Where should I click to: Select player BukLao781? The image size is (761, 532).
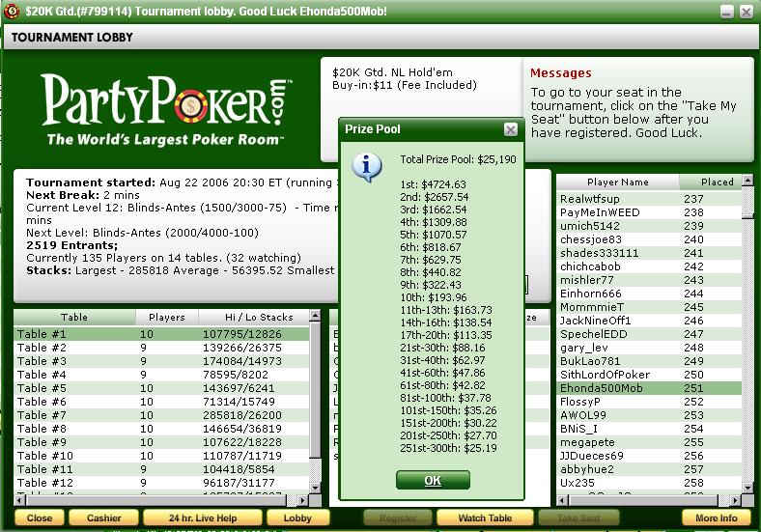point(649,361)
